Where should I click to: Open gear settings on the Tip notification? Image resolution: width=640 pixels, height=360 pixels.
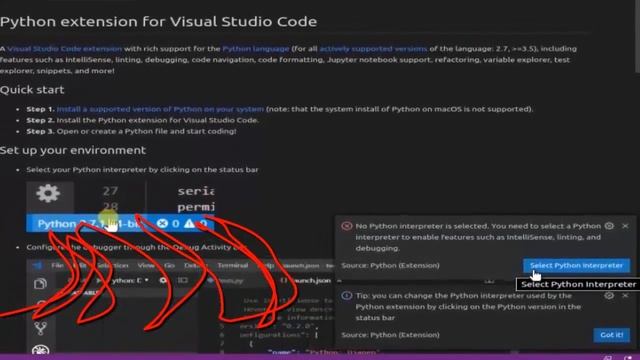[609, 295]
